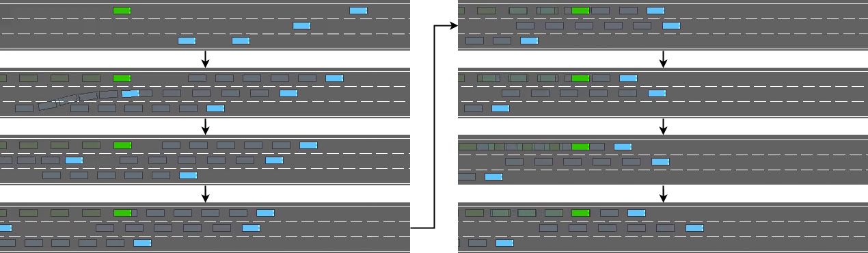Screen dimensions: 868x253
Task: Select the green car in the bottom-right frame
Action: coord(580,213)
